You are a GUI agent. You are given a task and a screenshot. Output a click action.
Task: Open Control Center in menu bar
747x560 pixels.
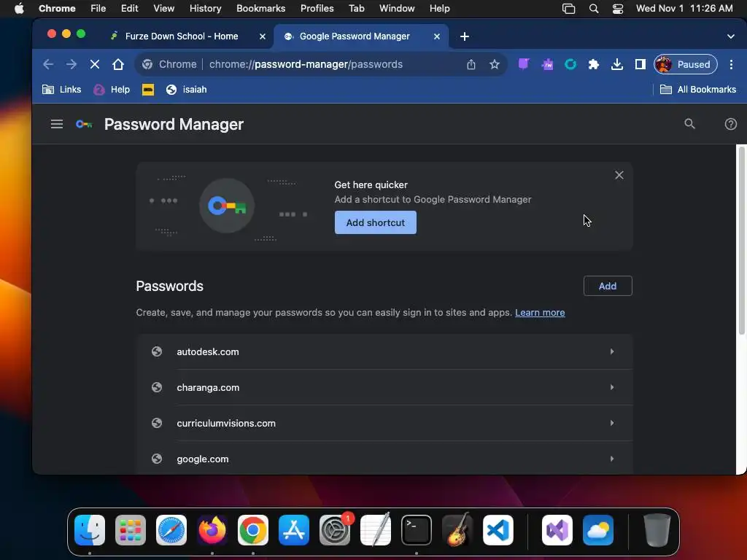point(617,8)
